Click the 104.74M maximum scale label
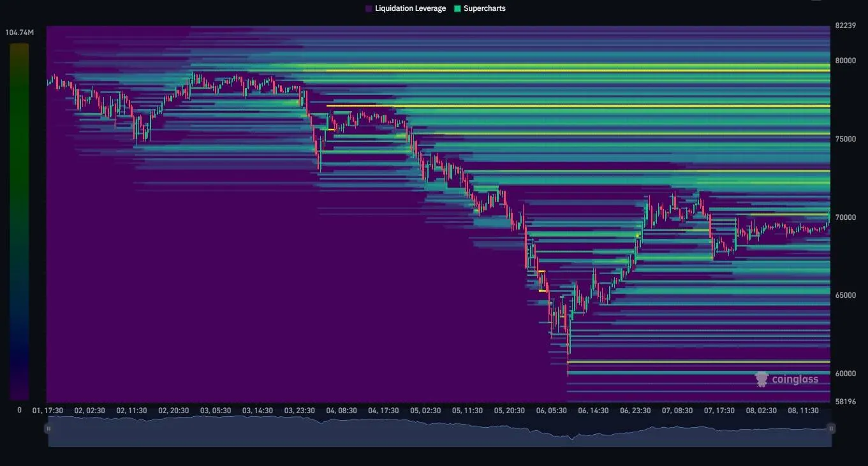868x466 pixels. coord(20,33)
